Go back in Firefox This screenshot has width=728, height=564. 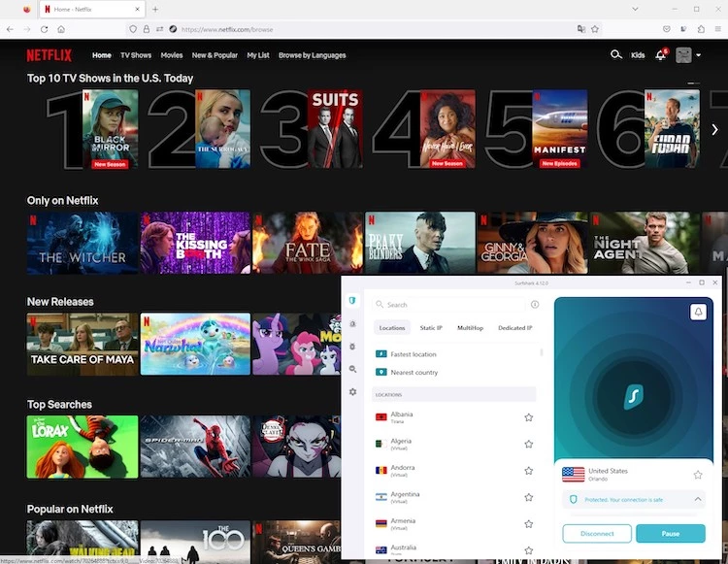tap(11, 29)
